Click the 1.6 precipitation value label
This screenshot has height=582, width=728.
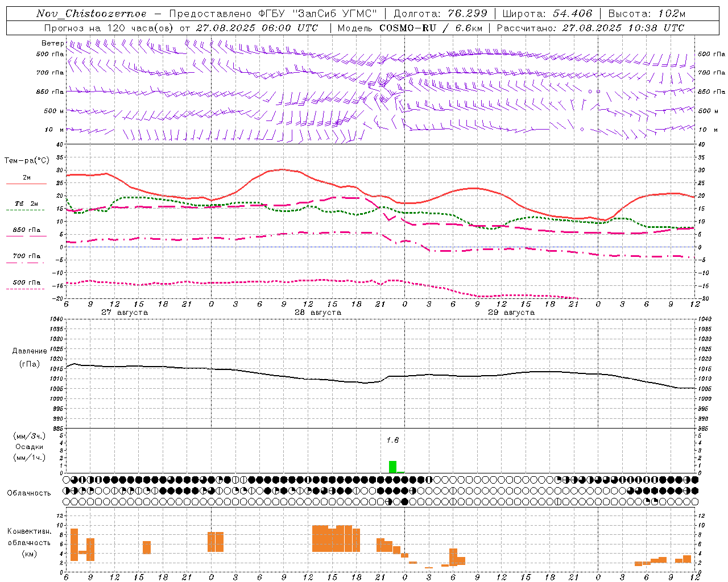point(392,440)
